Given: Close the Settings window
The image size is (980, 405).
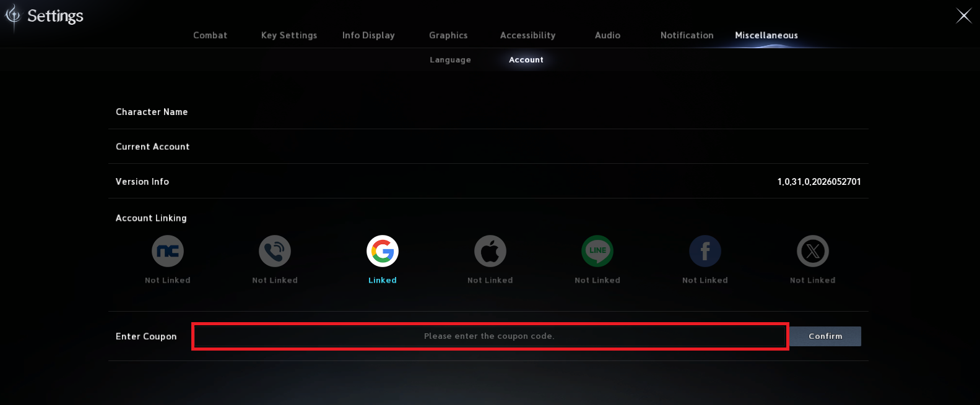Looking at the screenshot, I should click(964, 15).
